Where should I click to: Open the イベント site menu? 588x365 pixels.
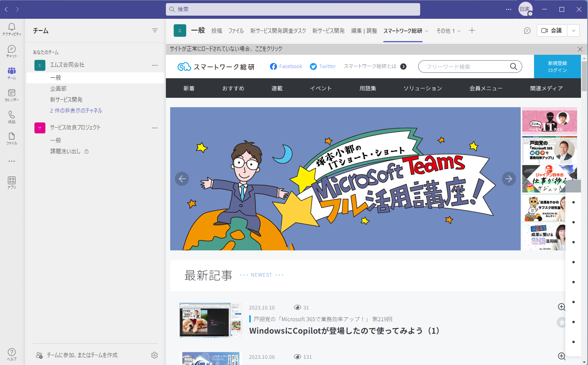coord(321,88)
